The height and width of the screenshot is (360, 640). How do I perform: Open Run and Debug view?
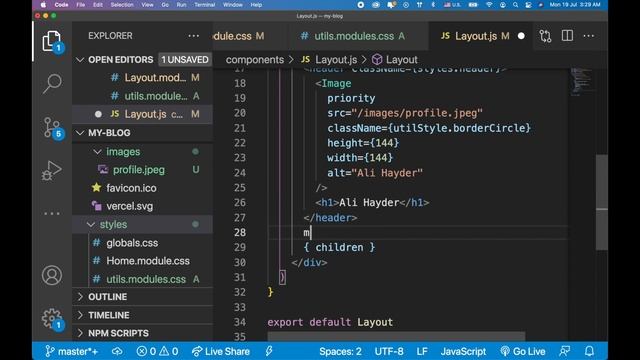[52, 170]
